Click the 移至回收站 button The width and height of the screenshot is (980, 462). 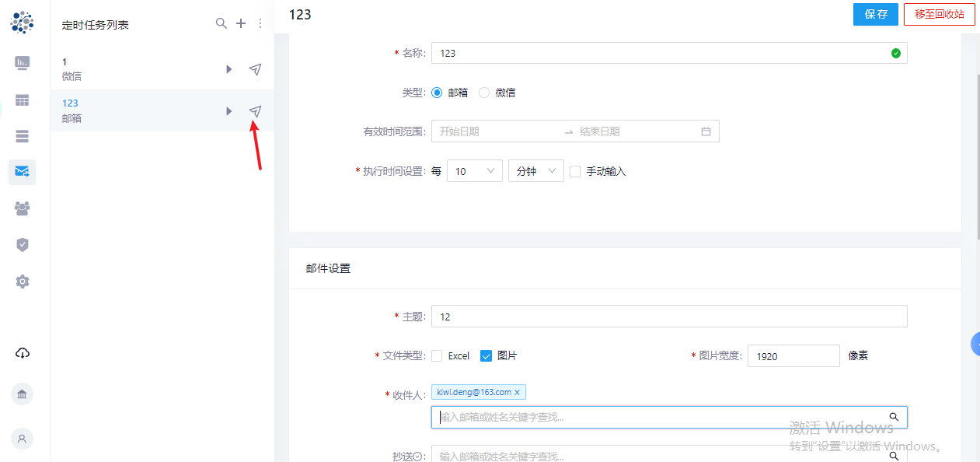(939, 14)
